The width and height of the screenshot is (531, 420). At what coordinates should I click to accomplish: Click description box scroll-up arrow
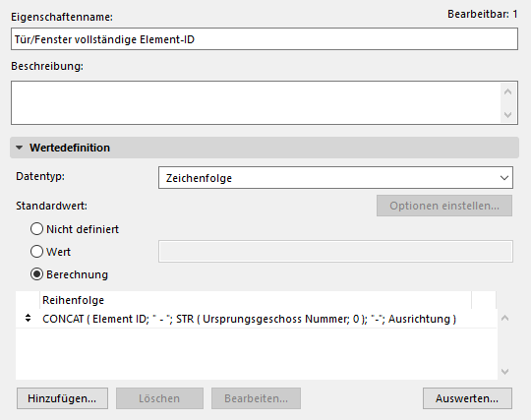[x=507, y=91]
